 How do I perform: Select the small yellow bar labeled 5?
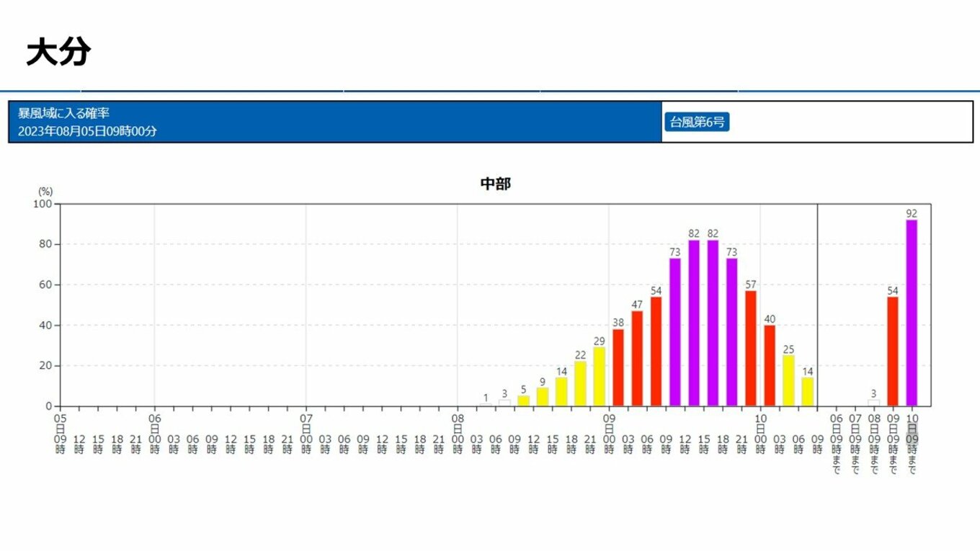click(x=523, y=401)
